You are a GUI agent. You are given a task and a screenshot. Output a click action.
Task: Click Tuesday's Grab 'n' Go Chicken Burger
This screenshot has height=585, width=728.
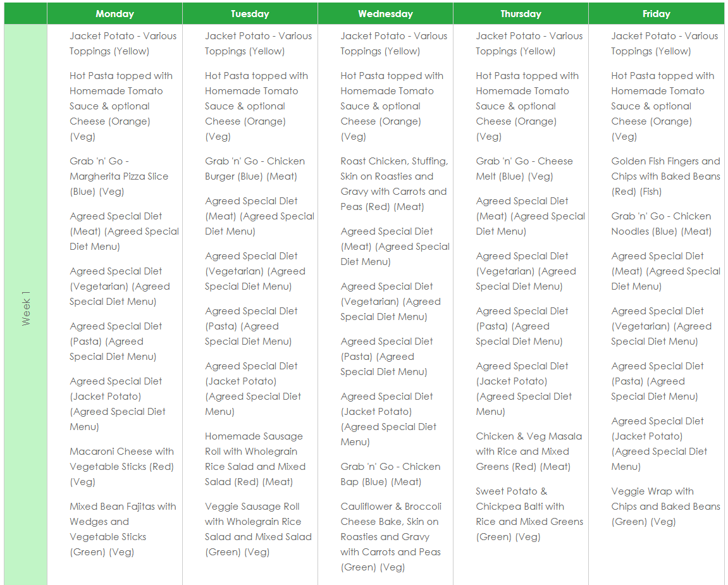click(x=254, y=169)
